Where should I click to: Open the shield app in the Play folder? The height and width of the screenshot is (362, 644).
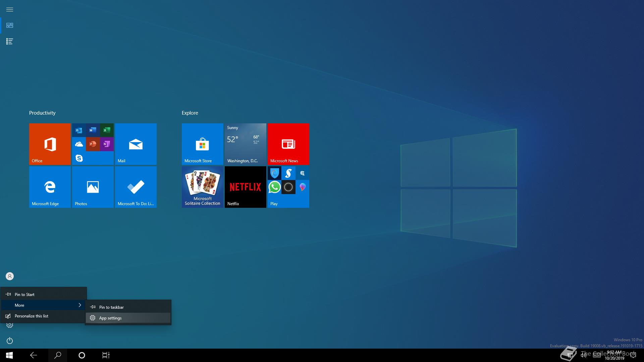pos(274,173)
